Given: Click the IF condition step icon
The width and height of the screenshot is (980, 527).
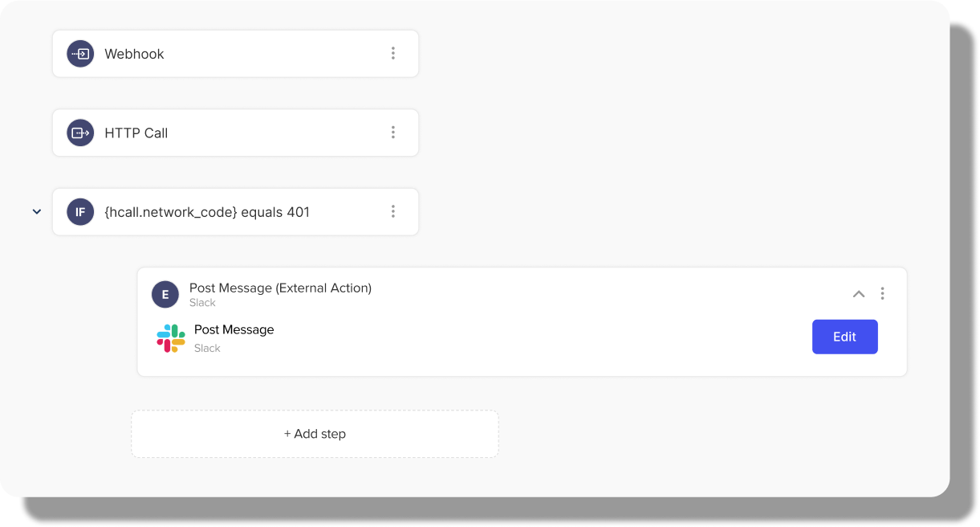Looking at the screenshot, I should [80, 212].
